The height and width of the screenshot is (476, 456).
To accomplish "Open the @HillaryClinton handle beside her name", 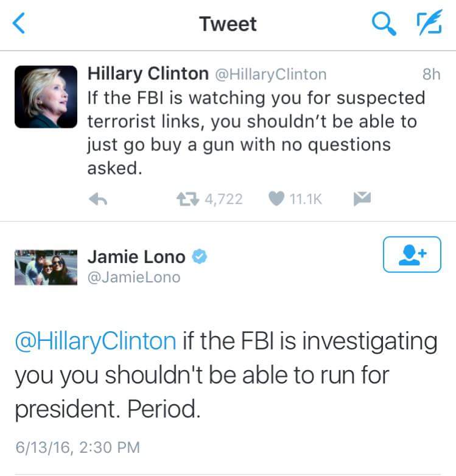I will (271, 74).
